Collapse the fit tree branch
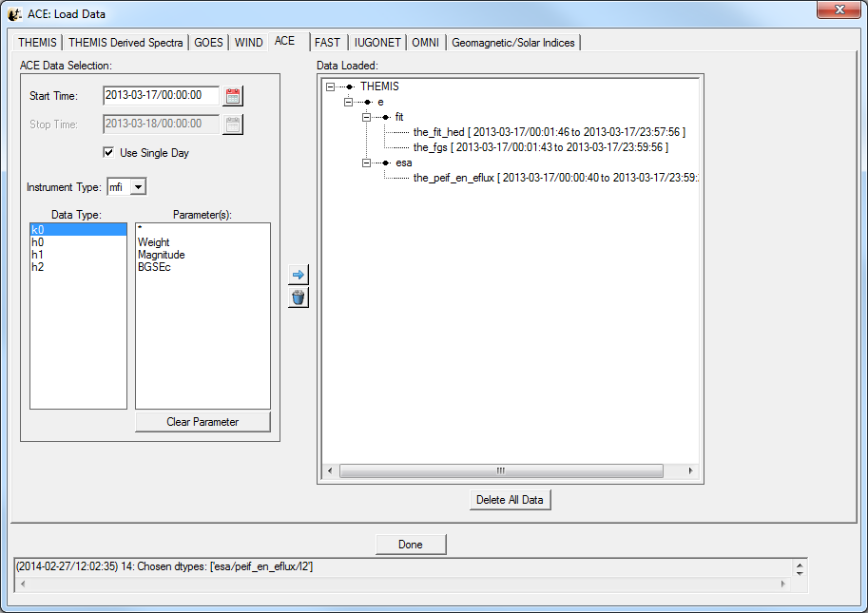 (366, 117)
